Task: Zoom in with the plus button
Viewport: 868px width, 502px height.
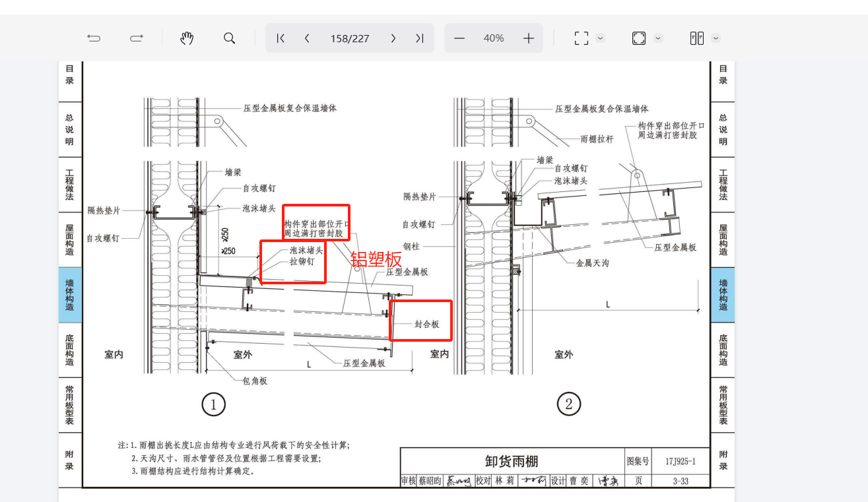Action: coord(528,38)
